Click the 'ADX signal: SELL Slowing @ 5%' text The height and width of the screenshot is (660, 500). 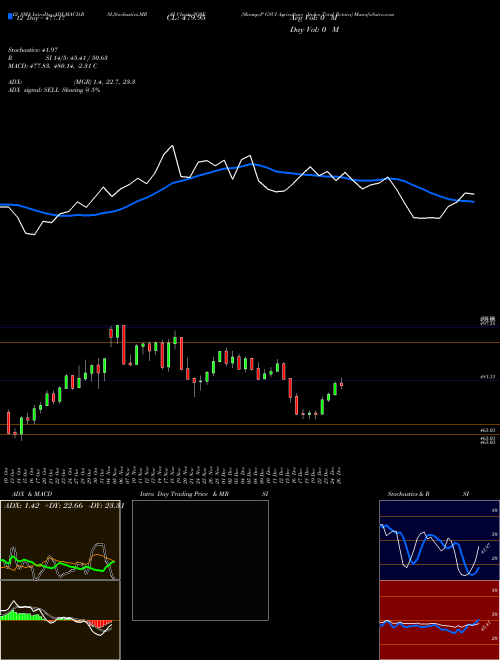click(x=54, y=90)
